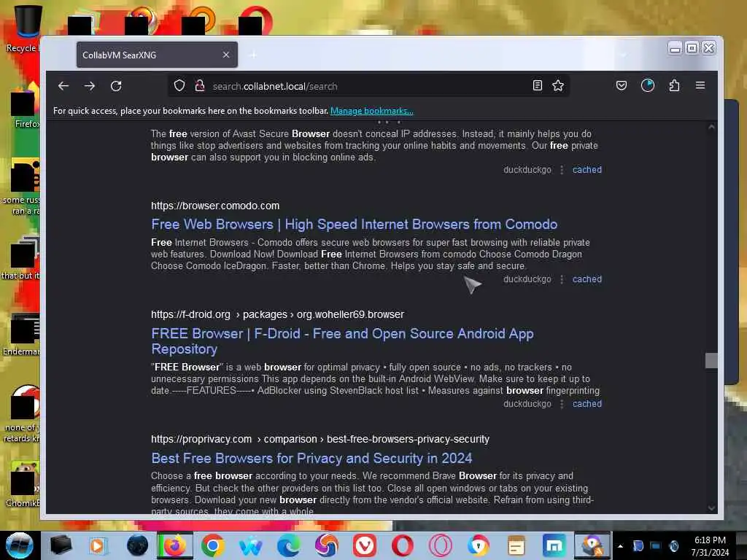Go forward with the Firefox forward arrow
Image resolution: width=747 pixels, height=560 pixels.
click(x=90, y=86)
